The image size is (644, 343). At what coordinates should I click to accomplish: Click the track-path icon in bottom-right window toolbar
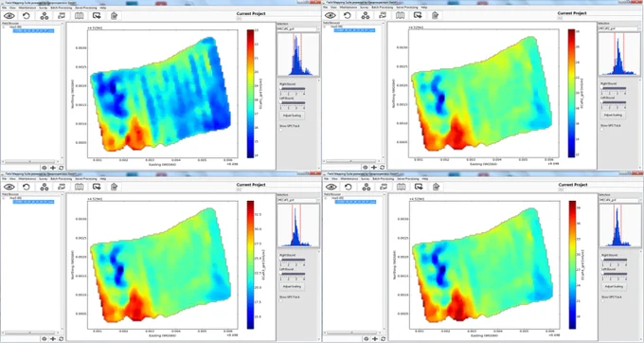[x=384, y=187]
